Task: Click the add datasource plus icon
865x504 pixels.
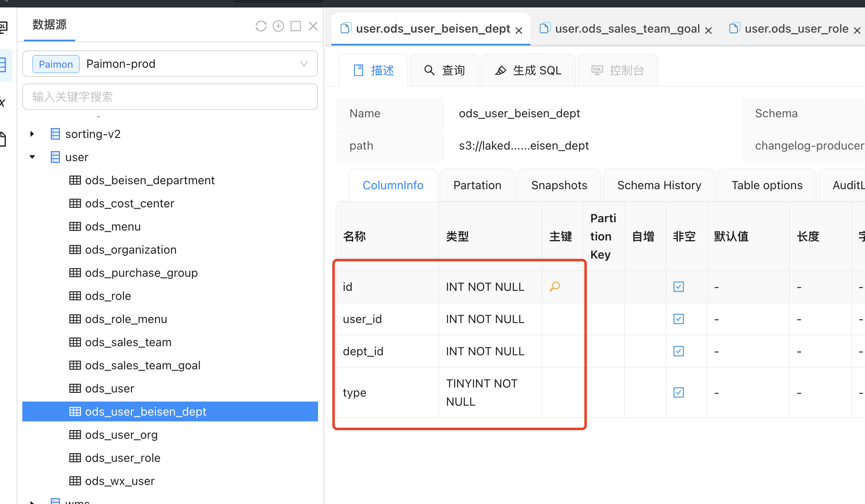Action: (278, 26)
